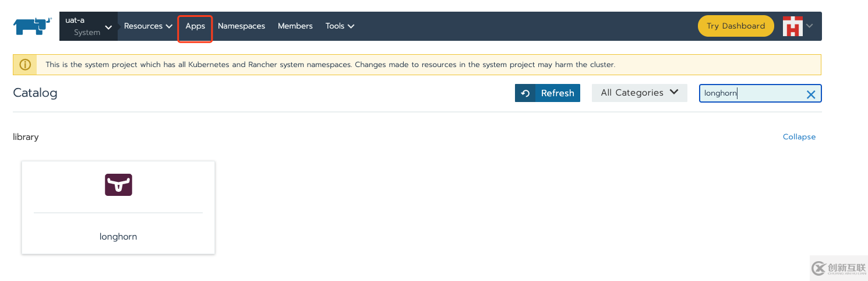Click the longhorn bull app icon
Viewport: 868px width, 281px height.
pyautogui.click(x=118, y=185)
